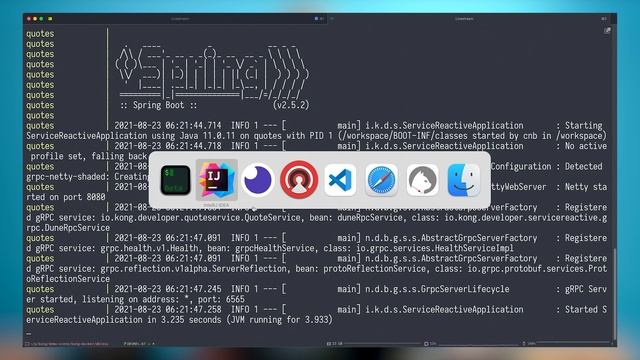The width and height of the screenshot is (640, 360).
Task: Click 'in 3.235 seconds' startup text
Action: tap(184, 320)
